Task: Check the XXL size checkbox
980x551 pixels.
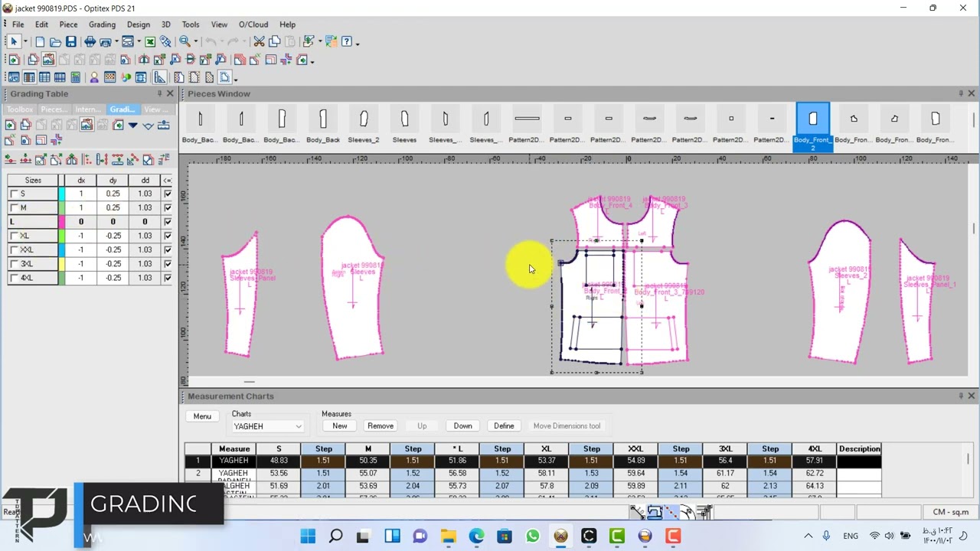Action: pyautogui.click(x=14, y=249)
